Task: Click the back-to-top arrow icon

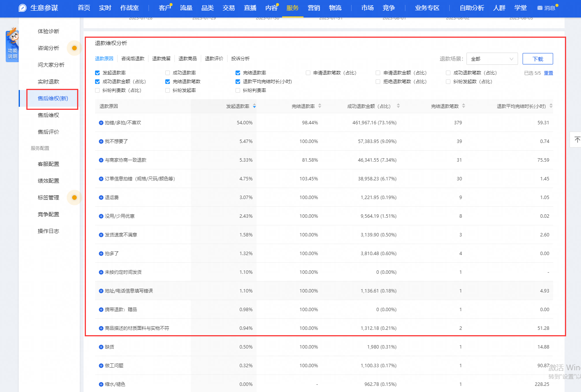Action: coord(577,140)
